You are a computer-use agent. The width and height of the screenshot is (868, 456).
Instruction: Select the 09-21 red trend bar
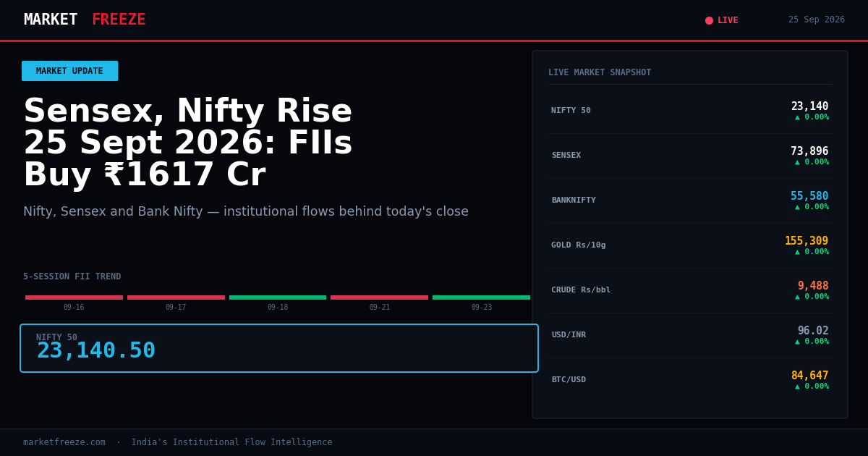click(379, 297)
